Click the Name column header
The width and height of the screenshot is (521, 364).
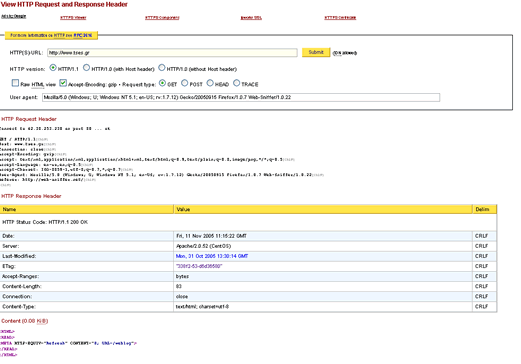point(87,209)
